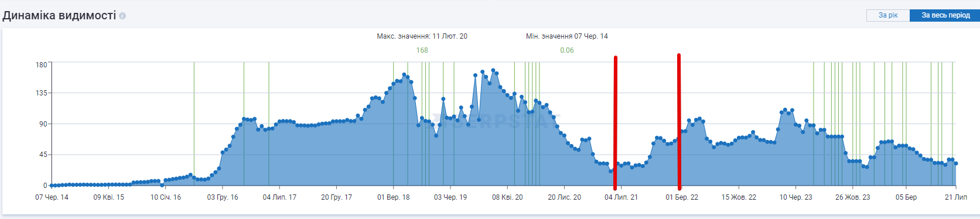Click the x-axis label 20 Лис. 20
The width and height of the screenshot is (980, 219).
pyautogui.click(x=565, y=197)
